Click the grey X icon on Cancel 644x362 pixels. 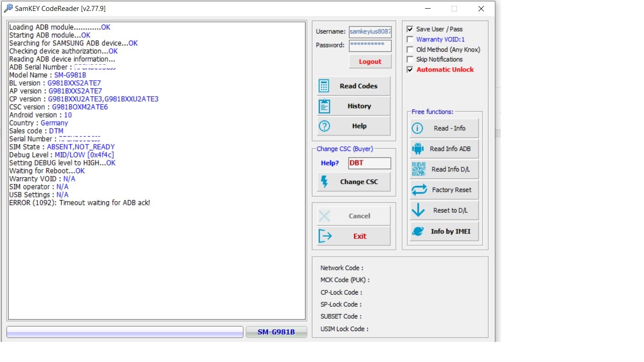[x=324, y=216]
